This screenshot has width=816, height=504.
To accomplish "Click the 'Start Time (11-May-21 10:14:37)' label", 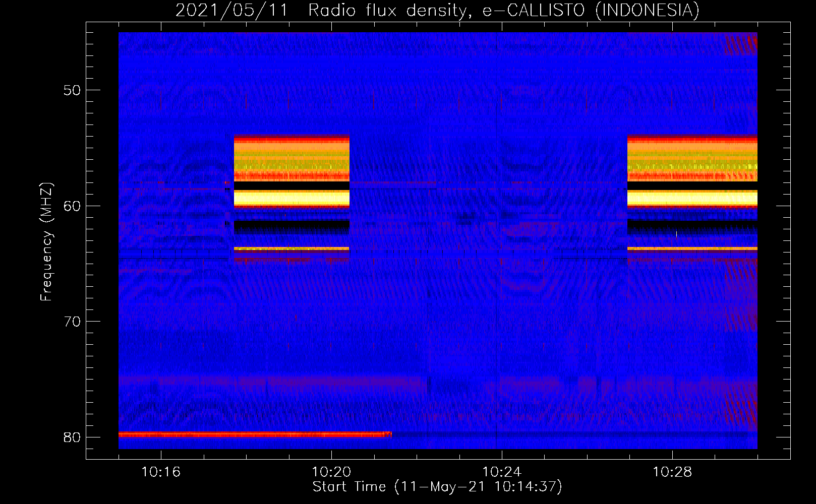I will coord(437,487).
